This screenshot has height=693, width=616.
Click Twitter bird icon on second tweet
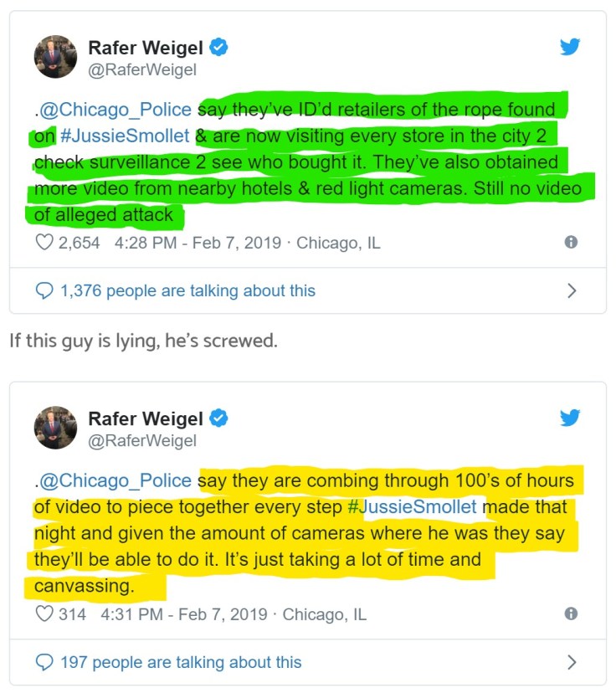point(570,417)
